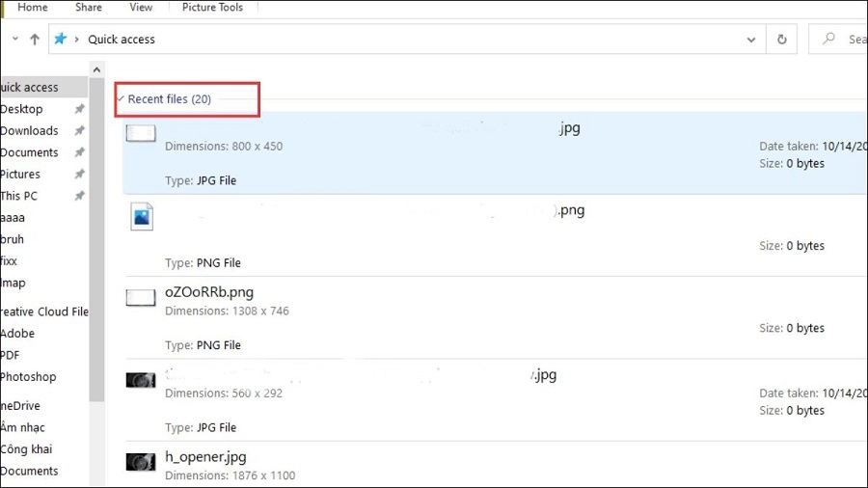This screenshot has width=868, height=488.
Task: Click the generic PNG file icon
Action: 142,216
